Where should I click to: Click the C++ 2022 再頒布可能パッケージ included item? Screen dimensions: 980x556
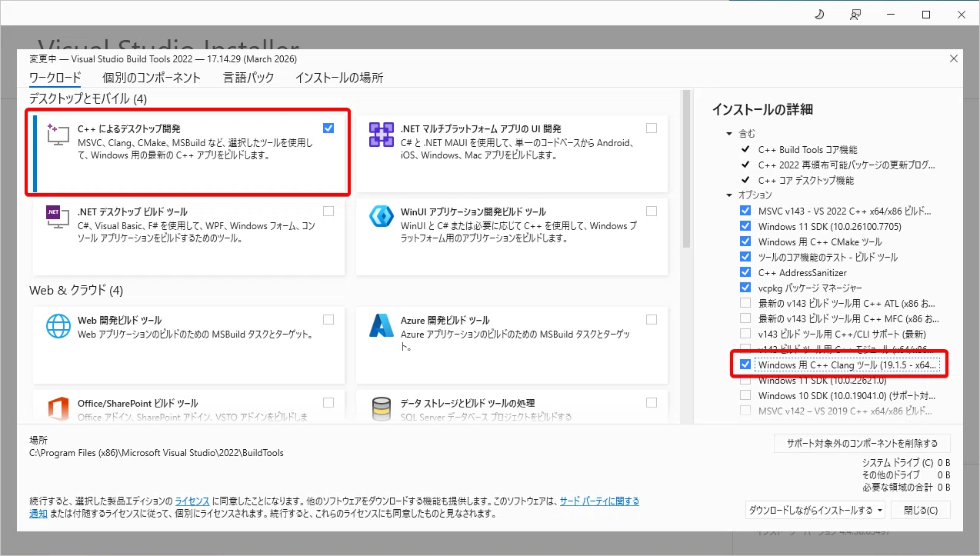click(847, 165)
